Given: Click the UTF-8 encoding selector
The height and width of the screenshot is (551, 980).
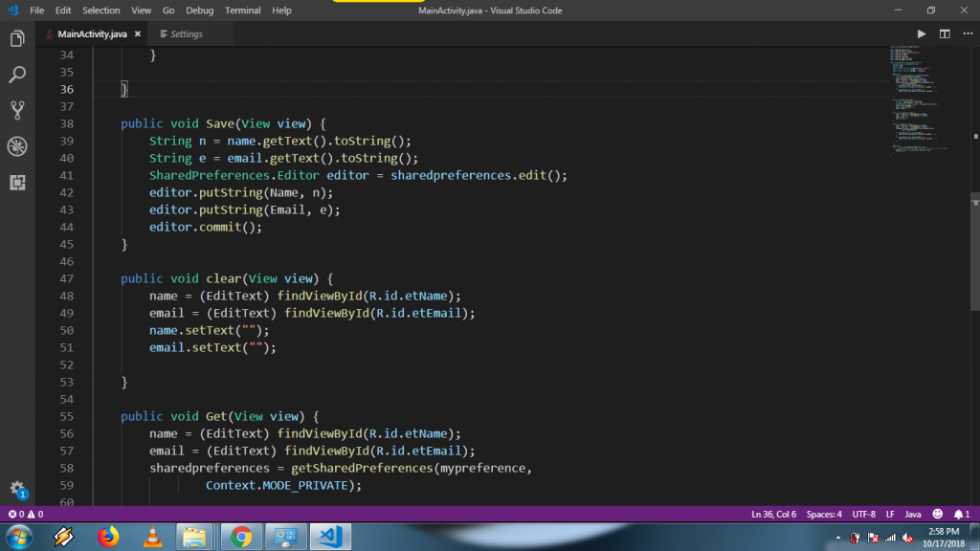Looking at the screenshot, I should click(863, 515).
